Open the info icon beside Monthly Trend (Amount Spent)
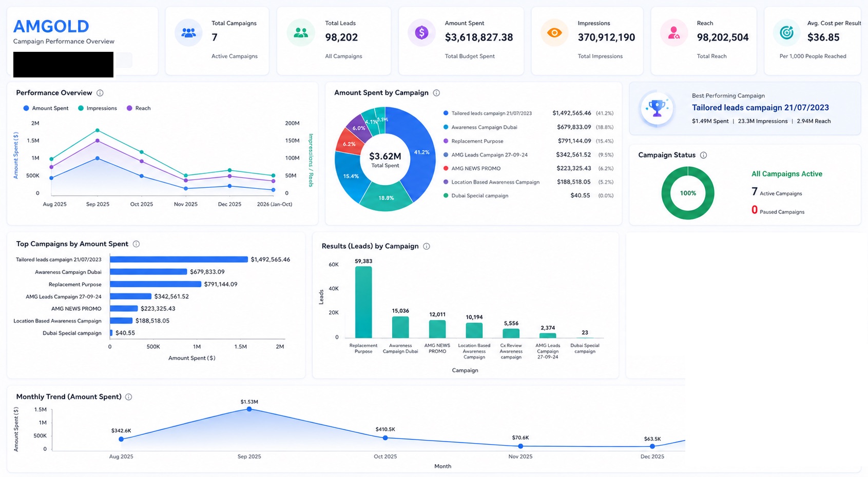 click(x=128, y=397)
